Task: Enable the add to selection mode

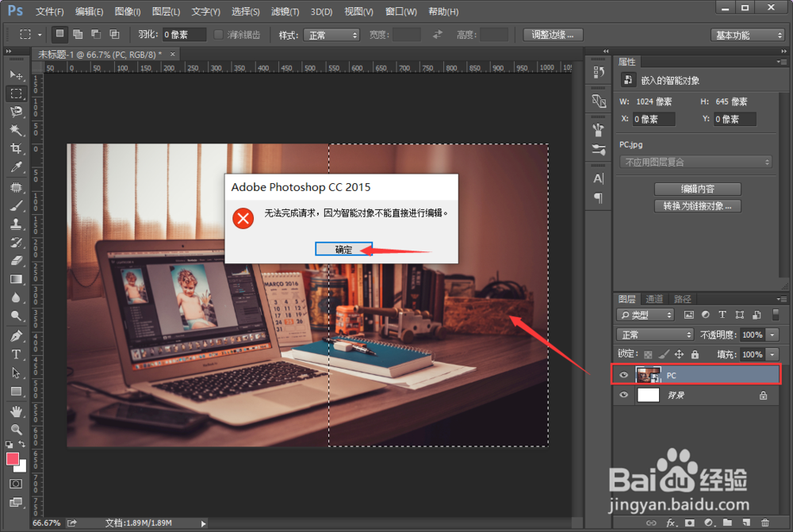Action: 78,34
